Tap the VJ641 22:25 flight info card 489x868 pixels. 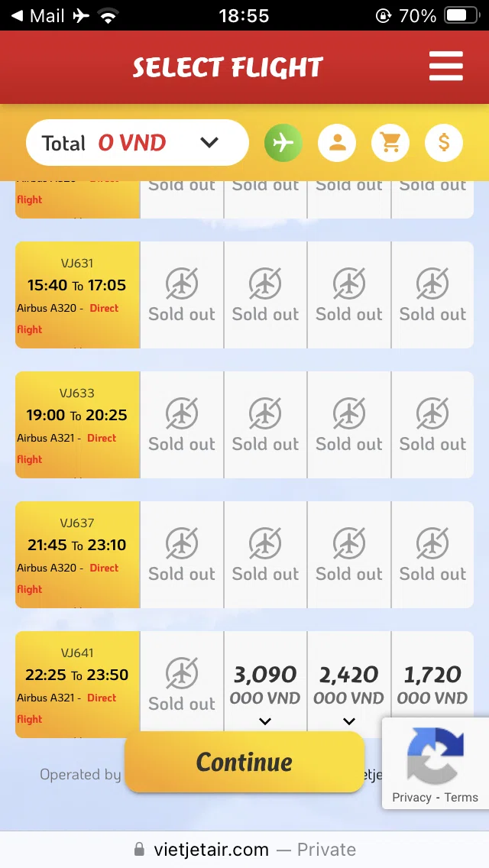pyautogui.click(x=77, y=684)
